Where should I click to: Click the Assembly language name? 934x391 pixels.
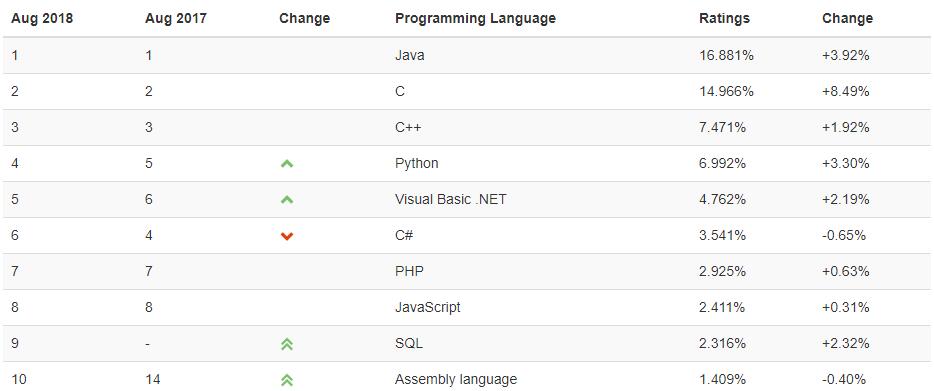pos(456,379)
